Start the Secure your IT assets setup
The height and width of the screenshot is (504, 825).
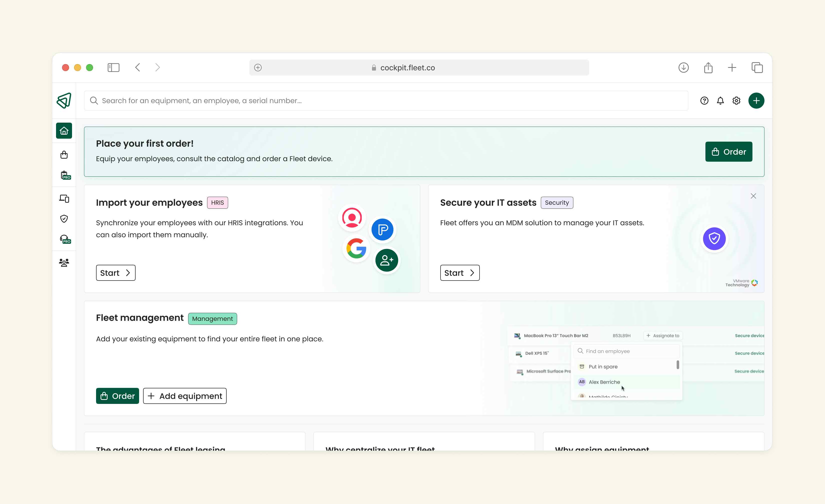click(x=459, y=273)
